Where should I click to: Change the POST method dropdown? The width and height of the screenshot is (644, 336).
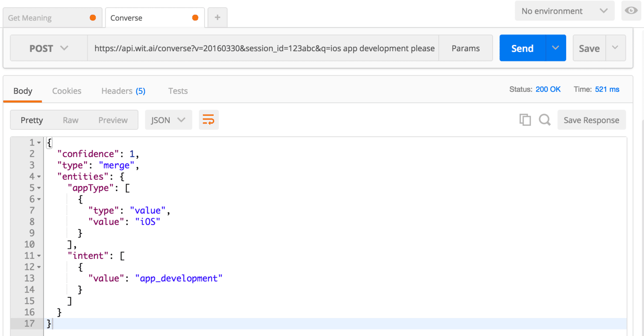(x=49, y=48)
